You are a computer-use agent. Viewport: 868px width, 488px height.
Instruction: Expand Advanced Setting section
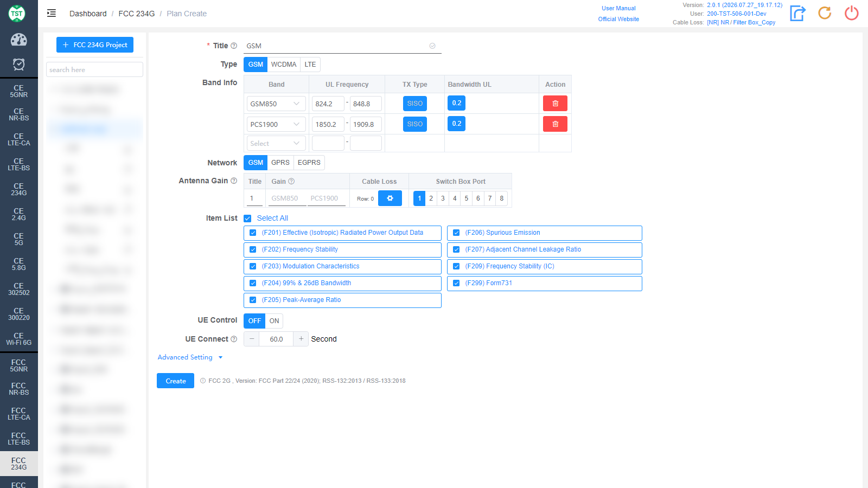pos(190,357)
